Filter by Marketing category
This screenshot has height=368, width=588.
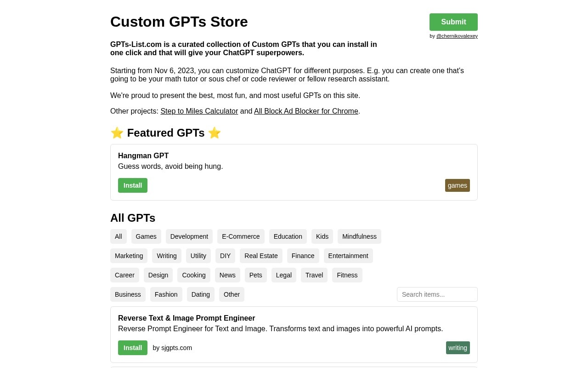coord(129,256)
